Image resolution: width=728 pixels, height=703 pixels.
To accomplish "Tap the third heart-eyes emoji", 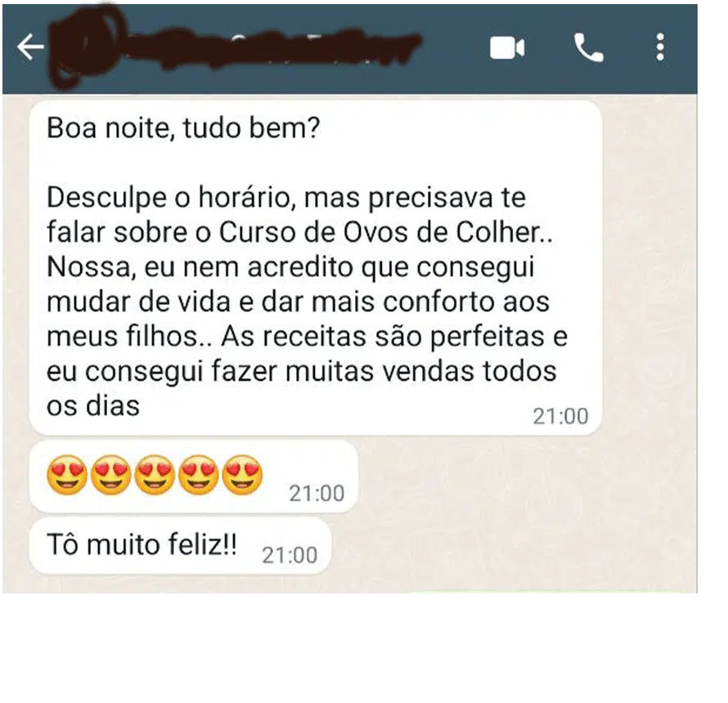I will [155, 475].
